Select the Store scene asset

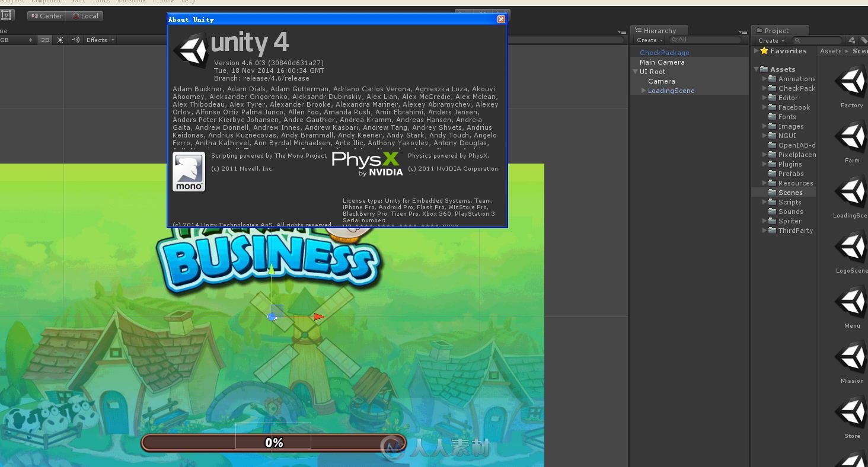coord(851,418)
